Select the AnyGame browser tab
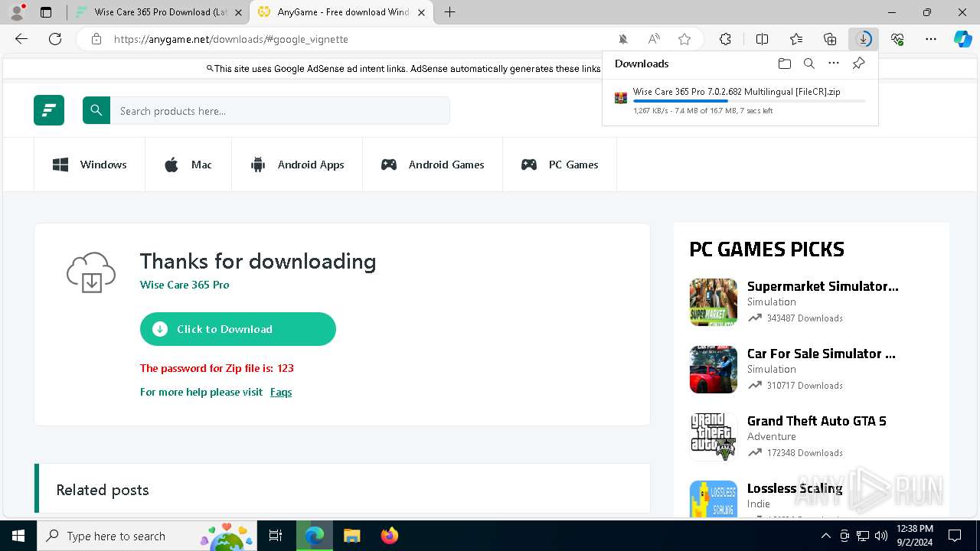The image size is (980, 551). [x=342, y=12]
